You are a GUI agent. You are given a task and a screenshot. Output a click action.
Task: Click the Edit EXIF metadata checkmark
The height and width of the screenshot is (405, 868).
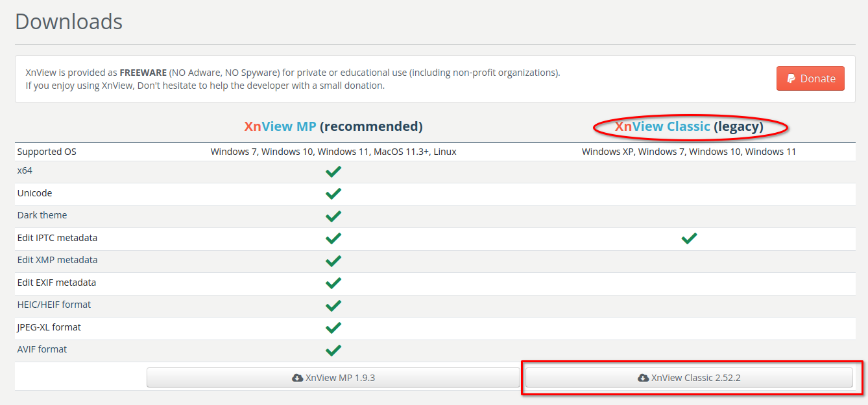click(x=333, y=283)
